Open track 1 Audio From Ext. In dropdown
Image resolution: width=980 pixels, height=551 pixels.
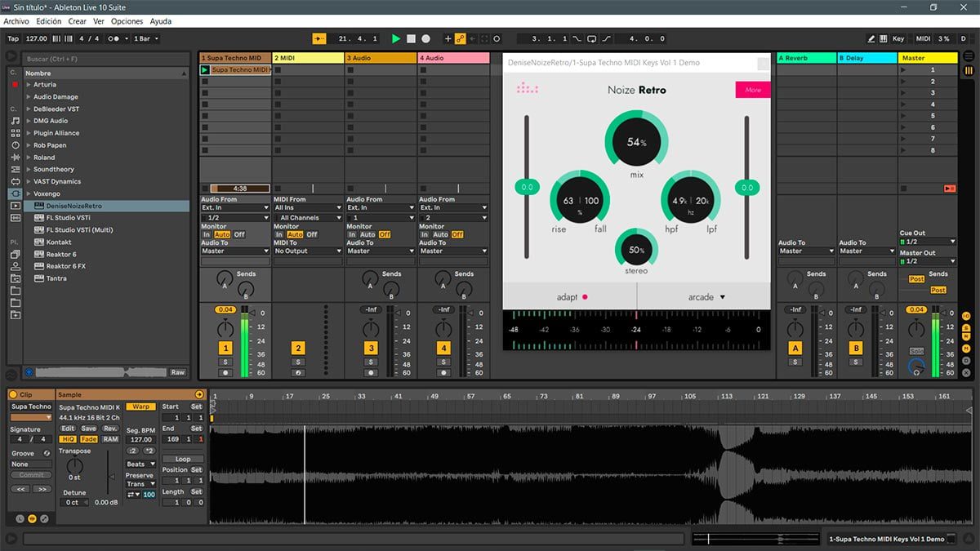[235, 207]
